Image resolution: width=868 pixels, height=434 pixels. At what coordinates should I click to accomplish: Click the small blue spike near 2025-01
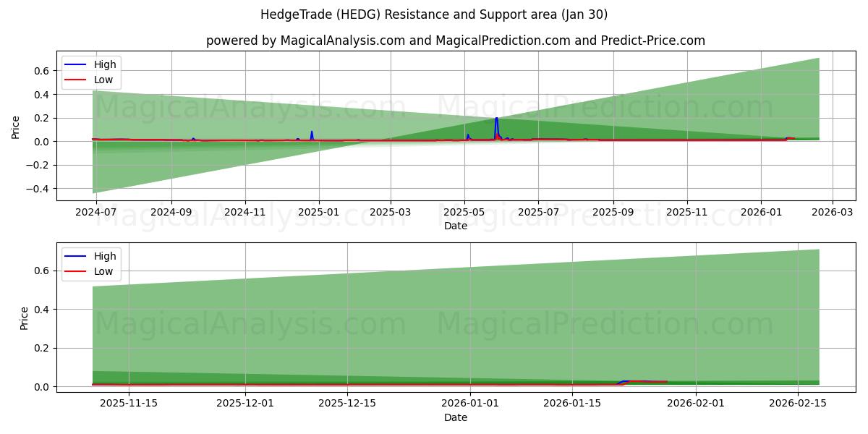pyautogui.click(x=312, y=134)
